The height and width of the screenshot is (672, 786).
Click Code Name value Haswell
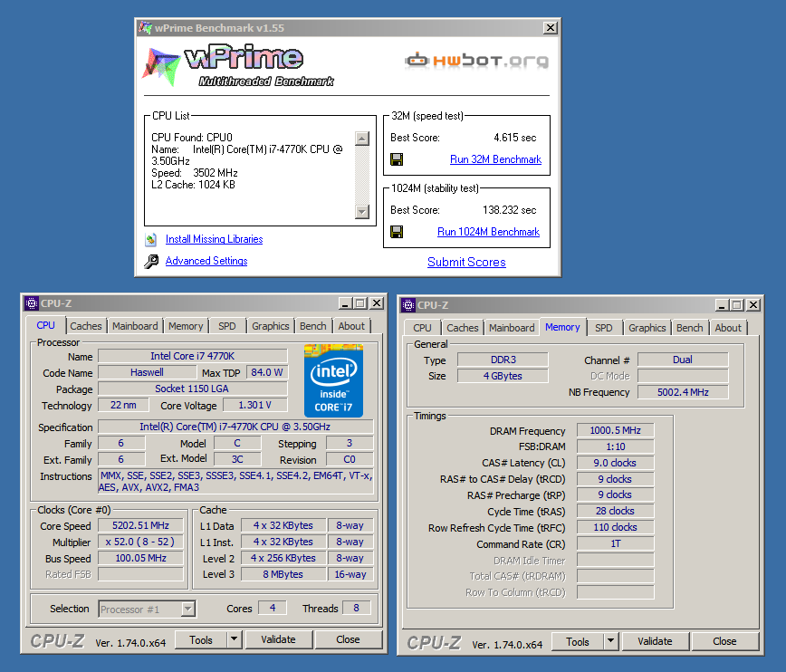(147, 372)
